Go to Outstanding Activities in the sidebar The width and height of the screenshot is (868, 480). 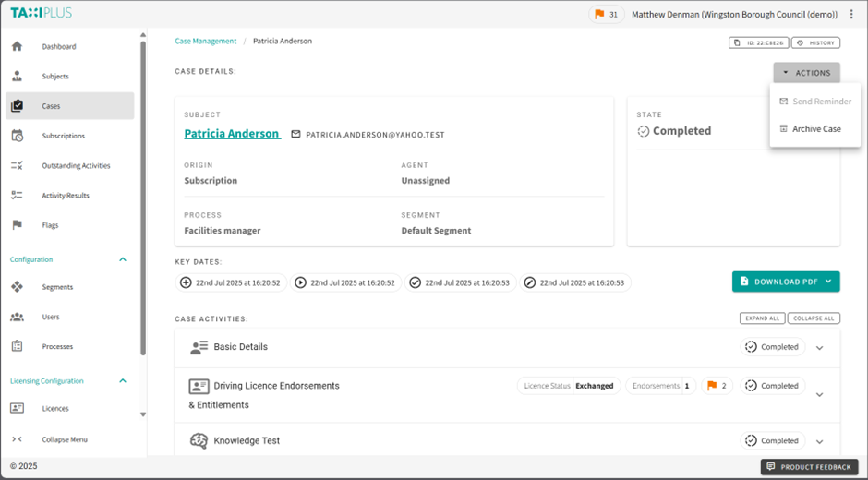pyautogui.click(x=70, y=165)
